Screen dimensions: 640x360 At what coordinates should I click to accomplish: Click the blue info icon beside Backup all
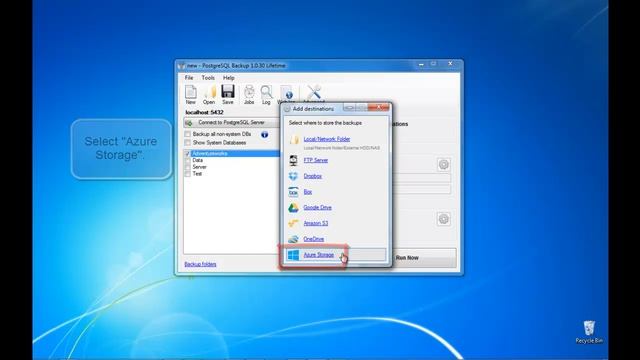(264, 134)
